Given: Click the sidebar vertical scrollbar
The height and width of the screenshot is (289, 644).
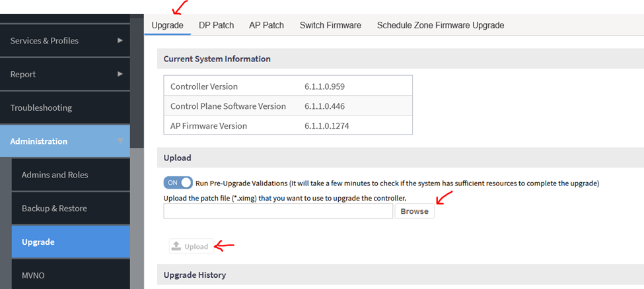Looking at the screenshot, I should [x=137, y=82].
